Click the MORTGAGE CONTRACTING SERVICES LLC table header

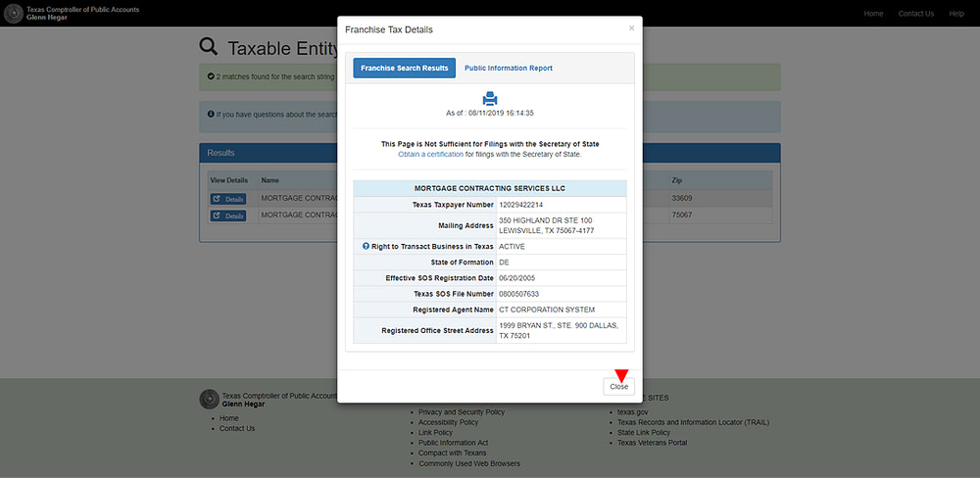pos(490,188)
